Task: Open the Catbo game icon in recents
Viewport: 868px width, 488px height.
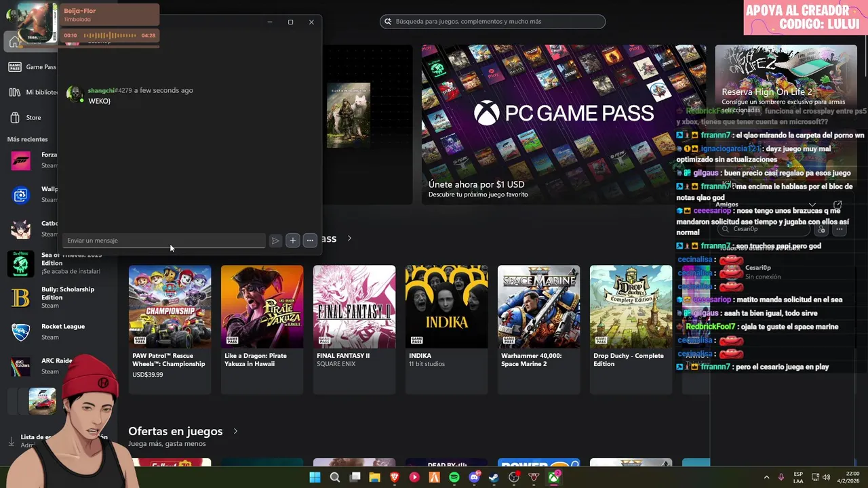Action: [20, 229]
